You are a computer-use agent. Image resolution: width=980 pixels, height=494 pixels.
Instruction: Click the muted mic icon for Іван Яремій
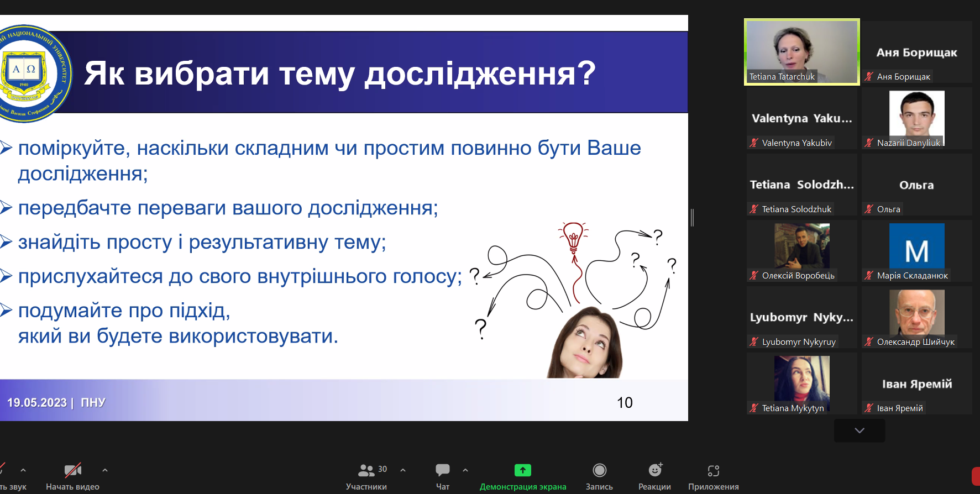[x=869, y=408]
